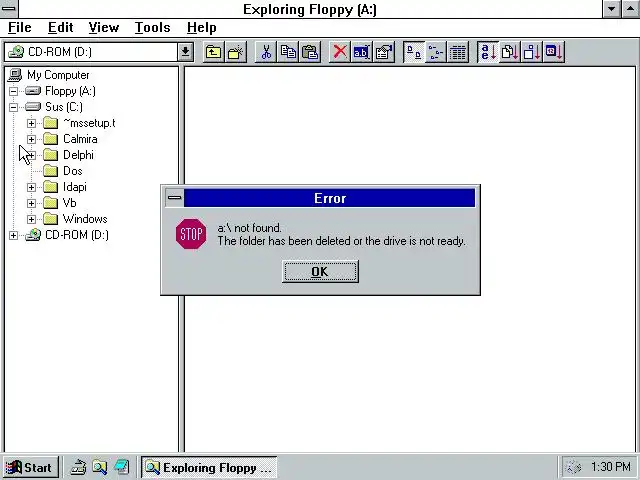Image resolution: width=640 pixels, height=480 pixels.
Task: Click the system tray icon
Action: point(573,467)
